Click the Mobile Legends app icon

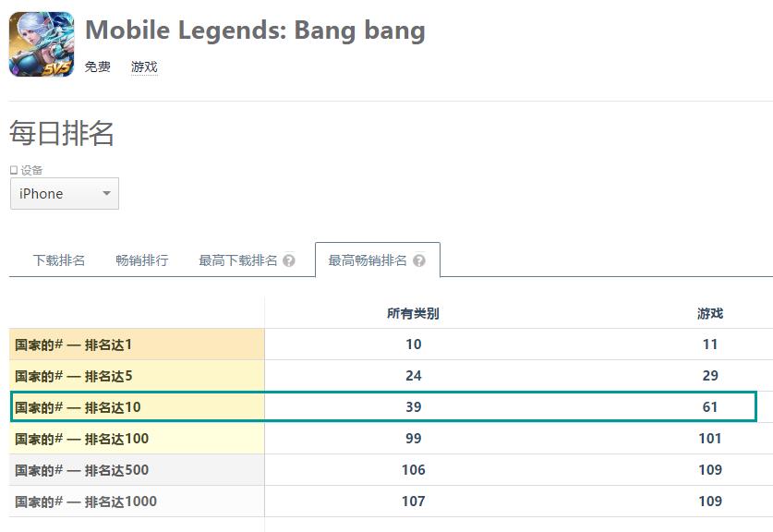[42, 44]
